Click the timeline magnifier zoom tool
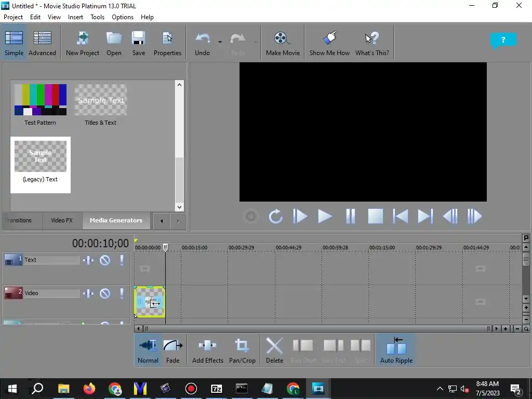 click(x=526, y=329)
